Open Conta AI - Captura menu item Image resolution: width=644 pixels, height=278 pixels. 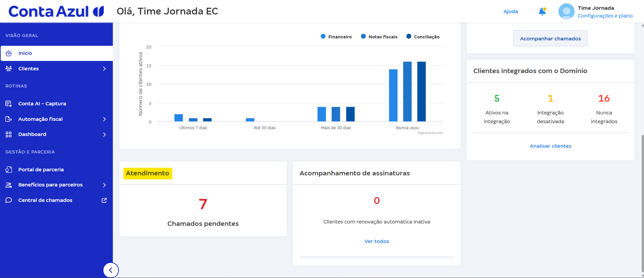[x=57, y=104]
